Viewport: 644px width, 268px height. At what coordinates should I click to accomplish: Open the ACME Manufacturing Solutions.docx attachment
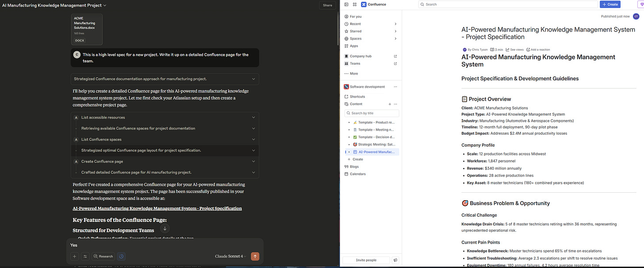[87, 29]
